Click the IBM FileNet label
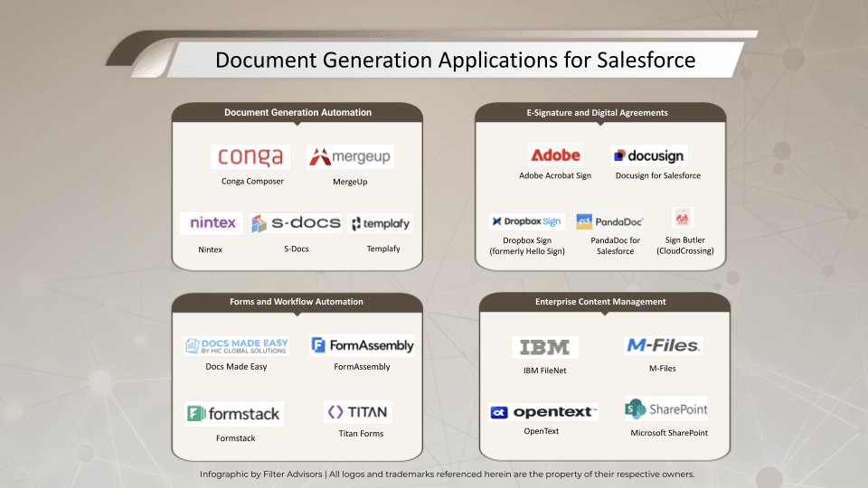The height and width of the screenshot is (488, 868). click(x=544, y=371)
